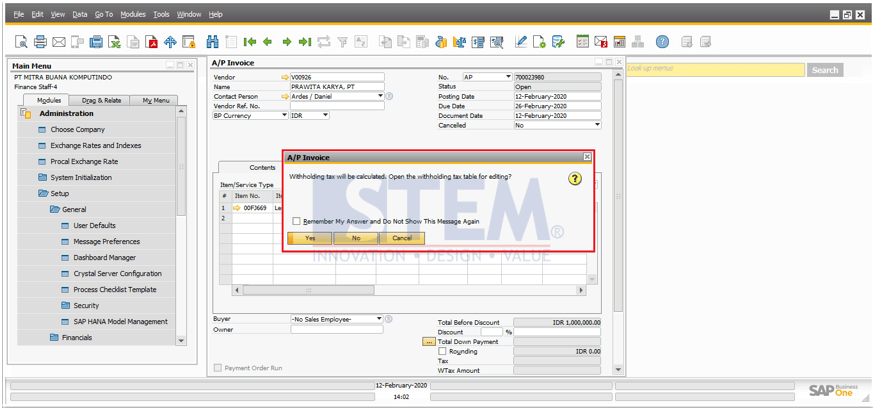Screen dimensions: 873x410
Task: Click the blue Help question mark icon
Action: coord(662,41)
